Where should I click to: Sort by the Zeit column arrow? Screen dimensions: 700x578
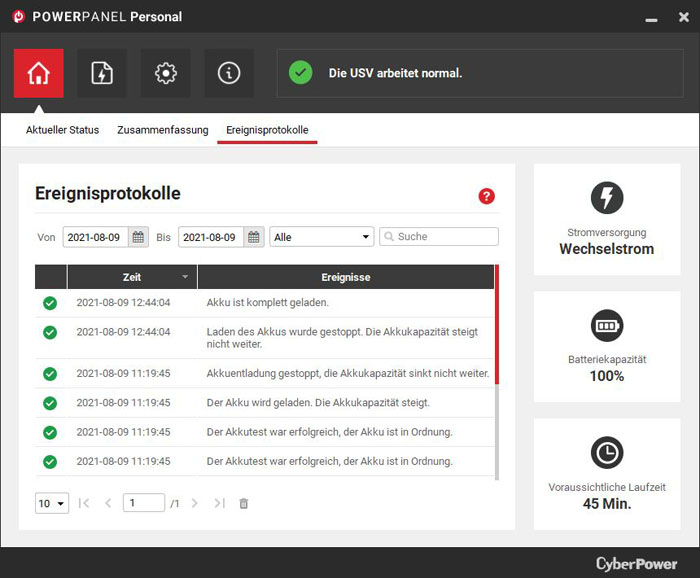(x=185, y=277)
